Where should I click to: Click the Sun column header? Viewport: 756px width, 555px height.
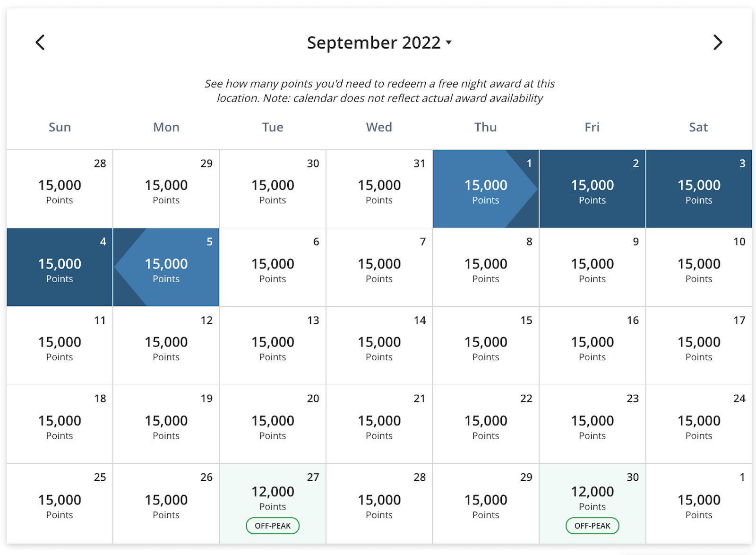[x=60, y=127]
